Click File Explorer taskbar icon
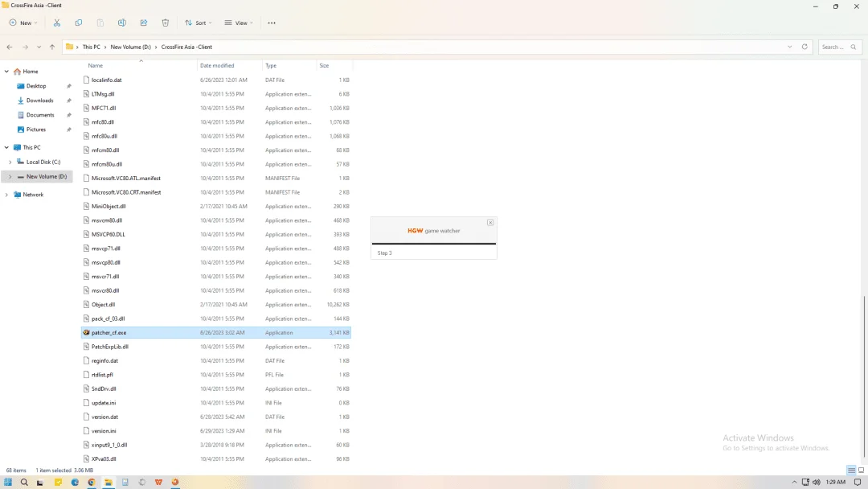868x489 pixels. 108,483
